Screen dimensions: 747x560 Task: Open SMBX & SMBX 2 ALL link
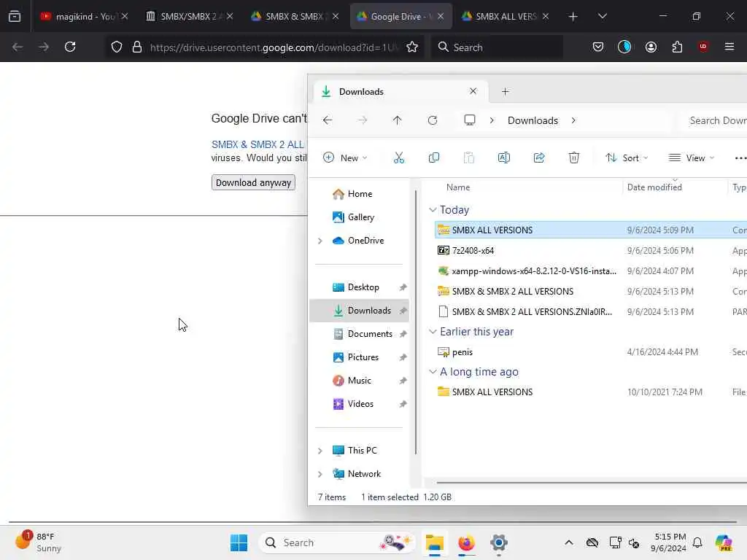point(258,144)
